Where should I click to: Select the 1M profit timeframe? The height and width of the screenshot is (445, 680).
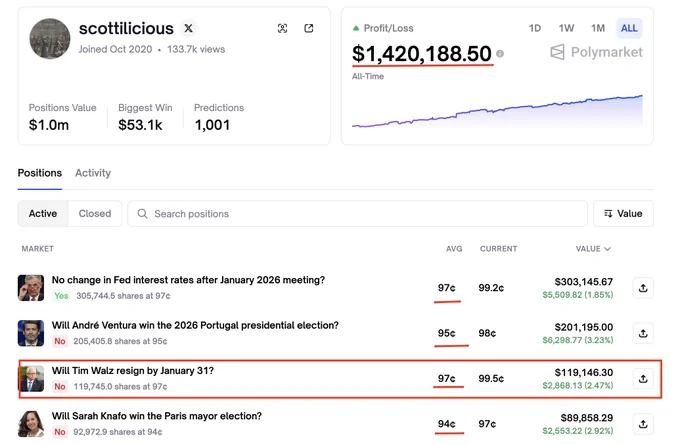click(x=598, y=28)
